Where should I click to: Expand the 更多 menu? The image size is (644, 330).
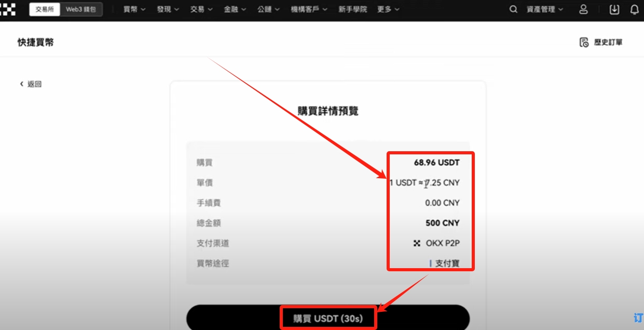pyautogui.click(x=388, y=9)
